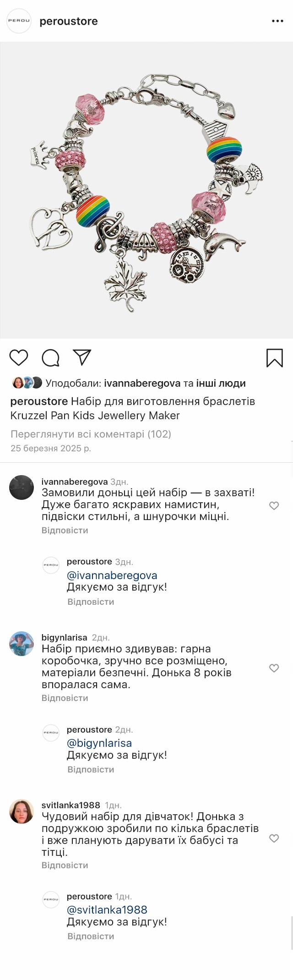Show others who liked the post
The height and width of the screenshot is (980, 293).
221,383
